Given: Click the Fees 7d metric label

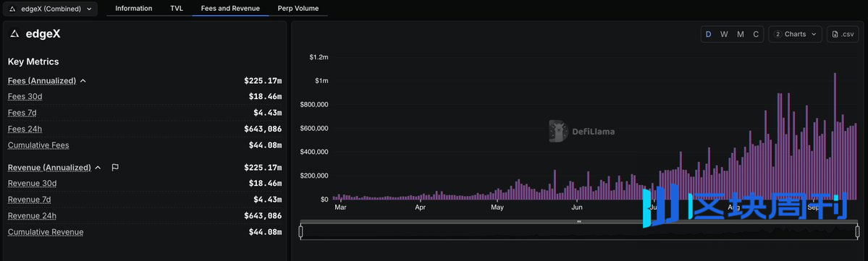Looking at the screenshot, I should [22, 113].
